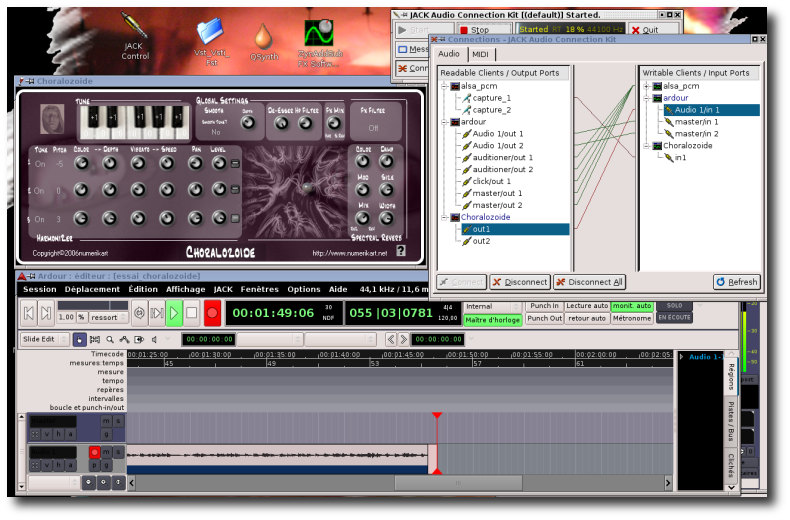Click Ardour's go-to-start transport button

pyautogui.click(x=29, y=313)
